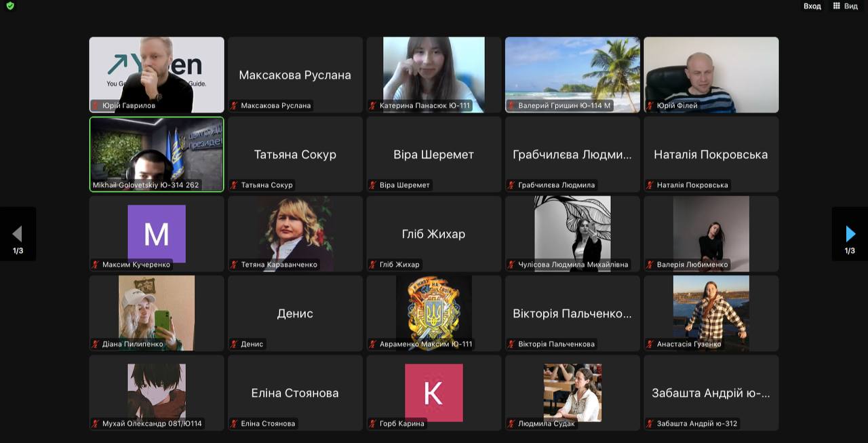Click muted mic icon beside Денис label
Image resolution: width=868 pixels, height=443 pixels.
[235, 345]
